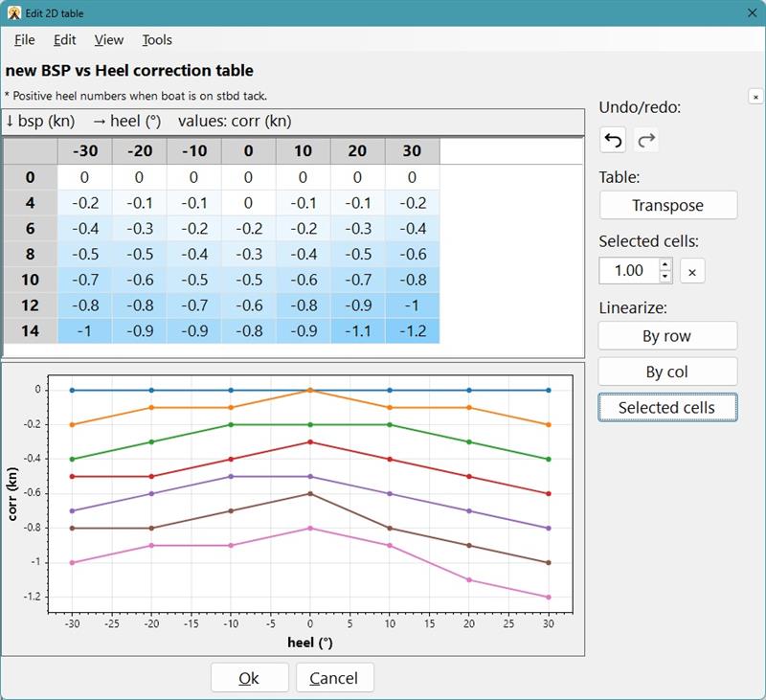Select row 10 cell under heel -30
766x700 pixels.
point(85,280)
